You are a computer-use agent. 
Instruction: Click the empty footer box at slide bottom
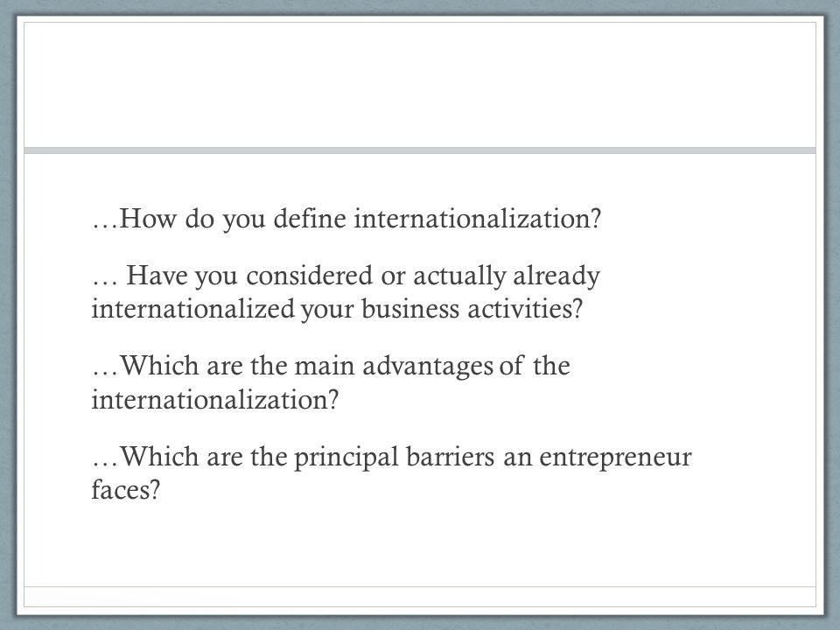420,597
